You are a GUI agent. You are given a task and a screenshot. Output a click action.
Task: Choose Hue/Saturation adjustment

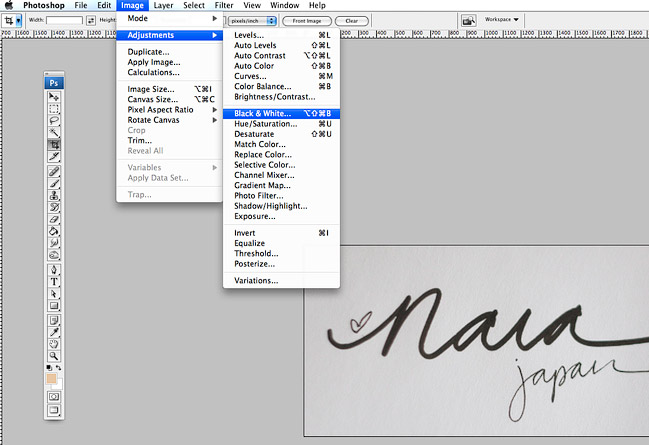pyautogui.click(x=281, y=124)
